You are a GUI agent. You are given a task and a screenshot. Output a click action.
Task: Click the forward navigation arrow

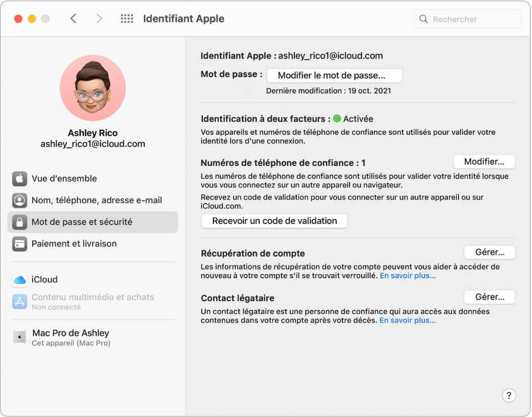(99, 18)
